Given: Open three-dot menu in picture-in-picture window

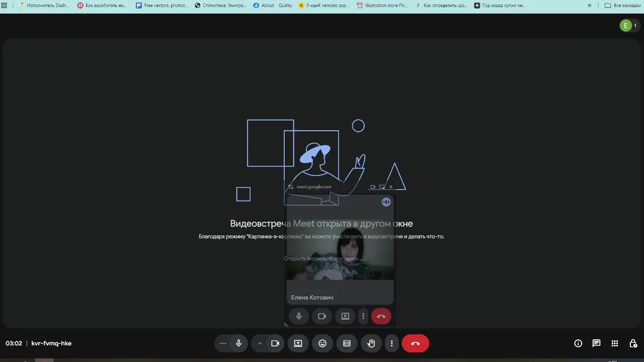Looking at the screenshot, I should (363, 316).
